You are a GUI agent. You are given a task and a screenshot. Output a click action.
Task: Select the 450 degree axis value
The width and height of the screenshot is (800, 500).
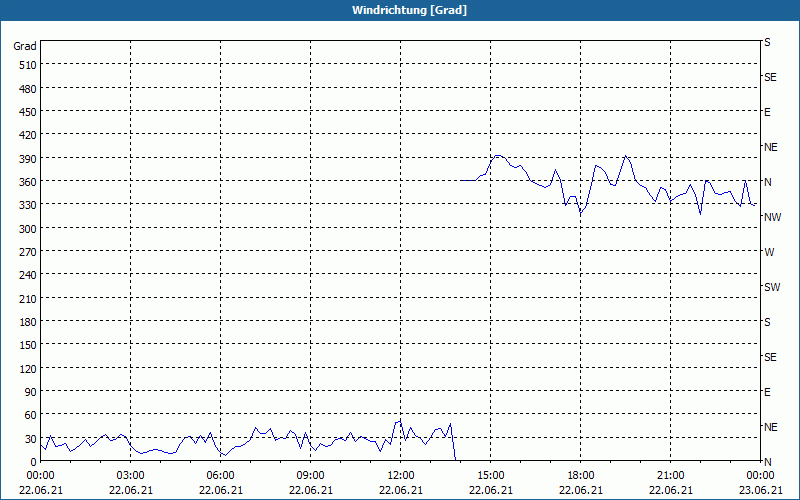(28, 112)
